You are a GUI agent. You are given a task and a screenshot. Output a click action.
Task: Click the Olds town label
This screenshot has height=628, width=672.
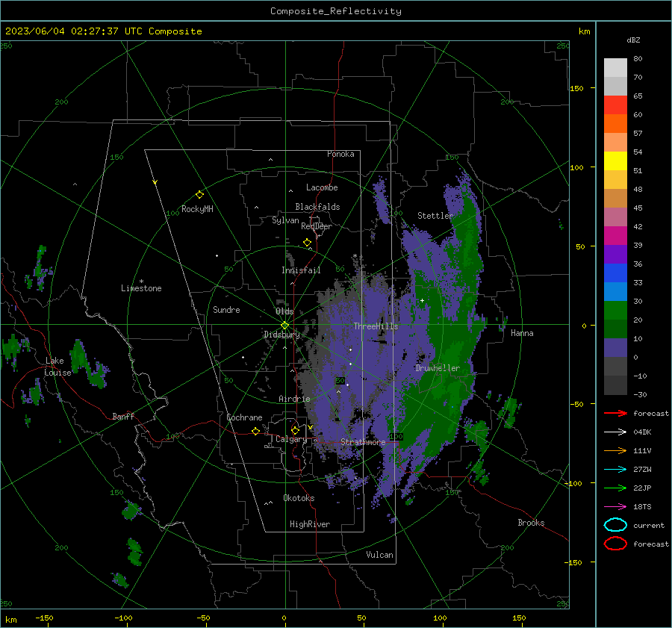(284, 311)
